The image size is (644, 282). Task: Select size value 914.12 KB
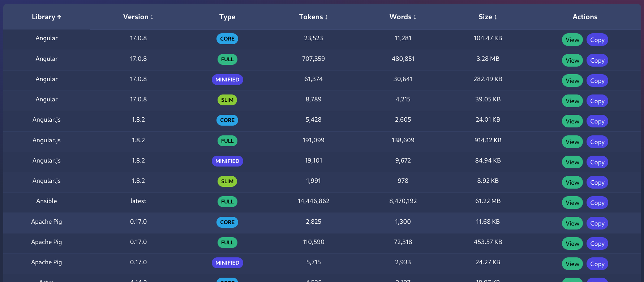point(488,140)
